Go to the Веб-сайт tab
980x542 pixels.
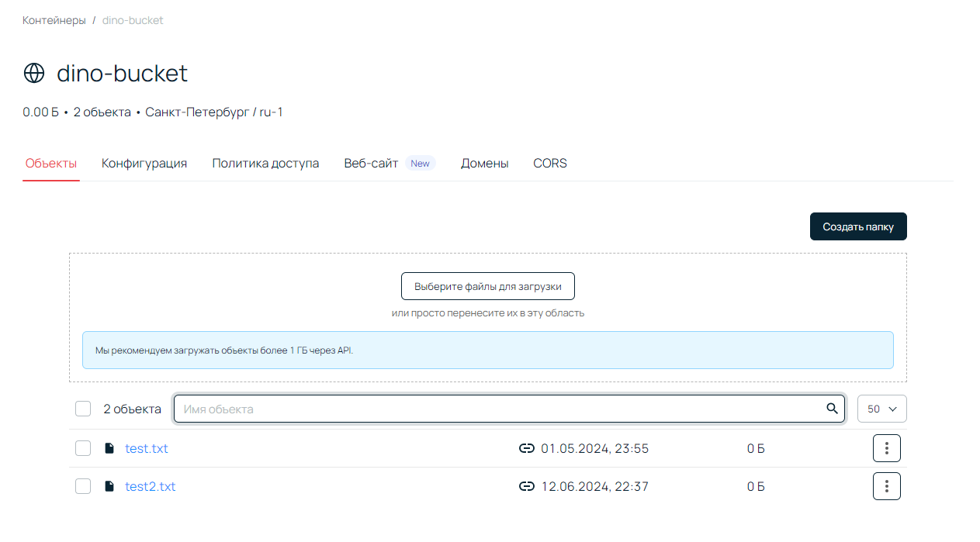[x=371, y=164]
